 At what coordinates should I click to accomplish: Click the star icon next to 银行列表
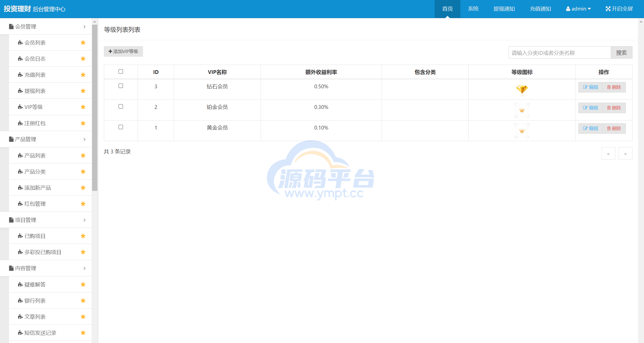(83, 301)
